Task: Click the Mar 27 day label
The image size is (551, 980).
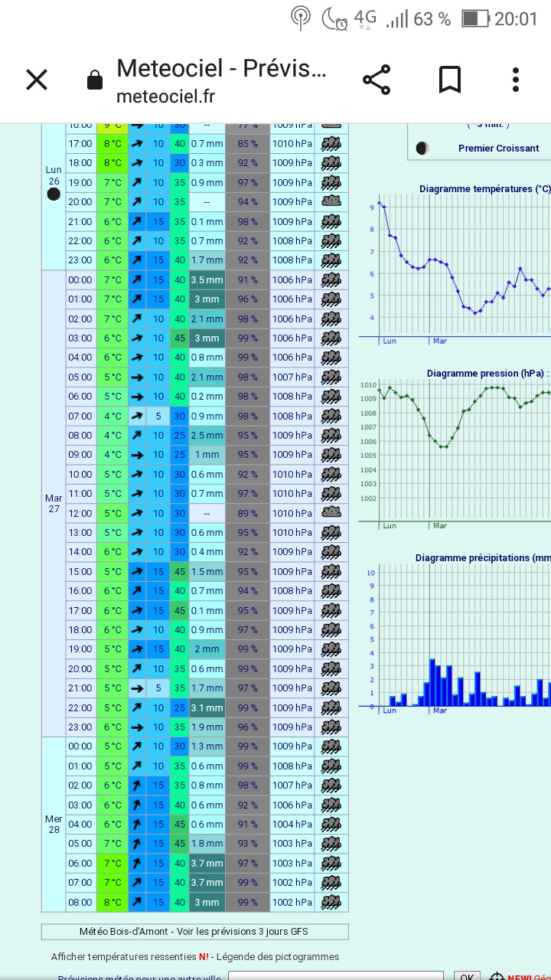Action: tap(54, 503)
